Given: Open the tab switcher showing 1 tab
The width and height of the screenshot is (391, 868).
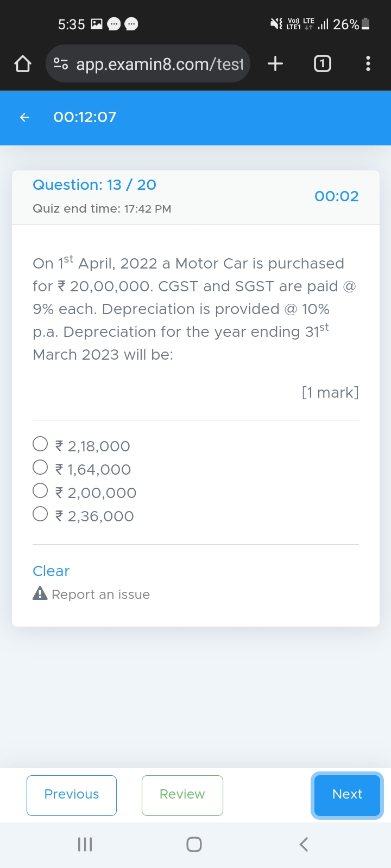Looking at the screenshot, I should 322,64.
